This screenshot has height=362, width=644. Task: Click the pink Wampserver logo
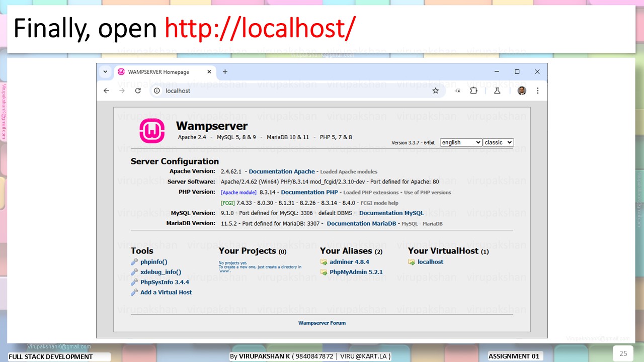152,131
